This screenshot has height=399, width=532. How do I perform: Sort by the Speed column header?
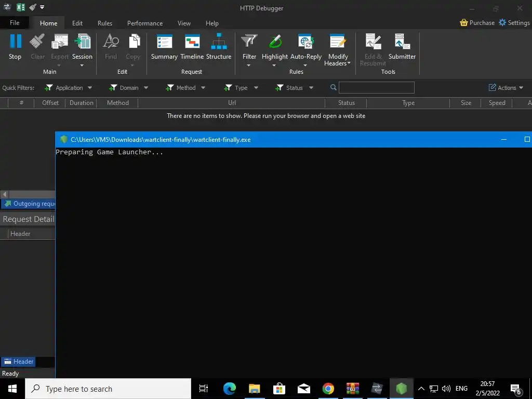click(x=497, y=103)
